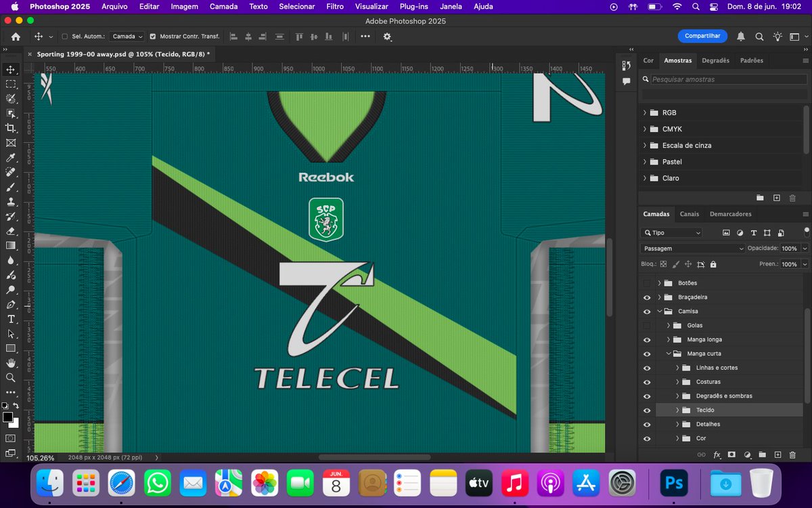Hide the Tecido layer group
This screenshot has width=812, height=508.
pos(647,410)
